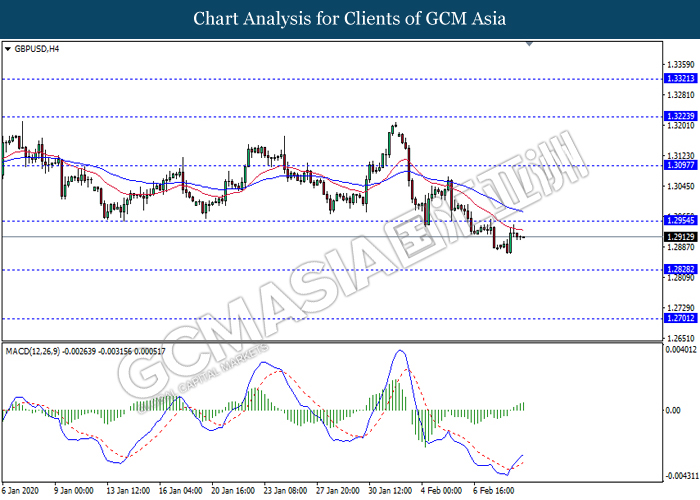This screenshot has height=500, width=700.
Task: Click the 6 Feb 16:00 time label
Action: [x=496, y=491]
